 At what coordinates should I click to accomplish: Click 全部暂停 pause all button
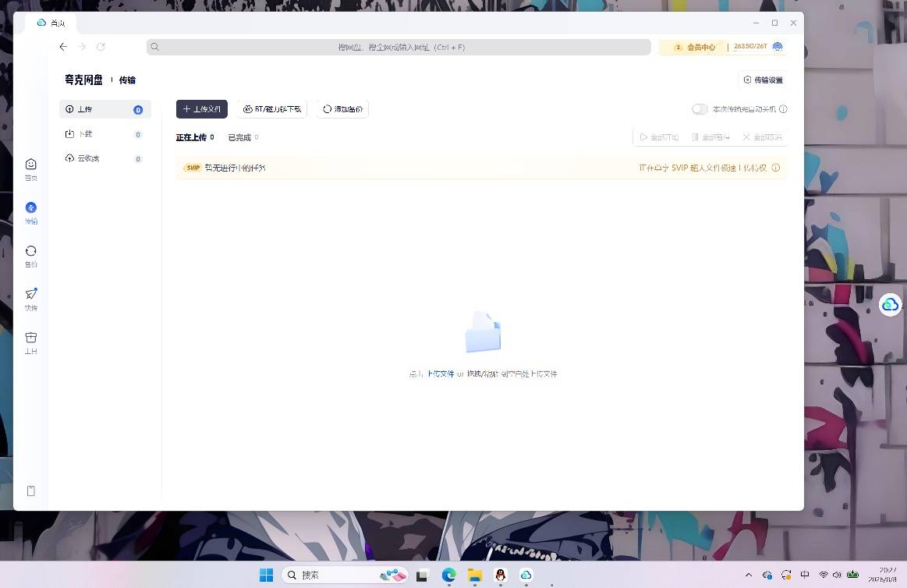711,137
